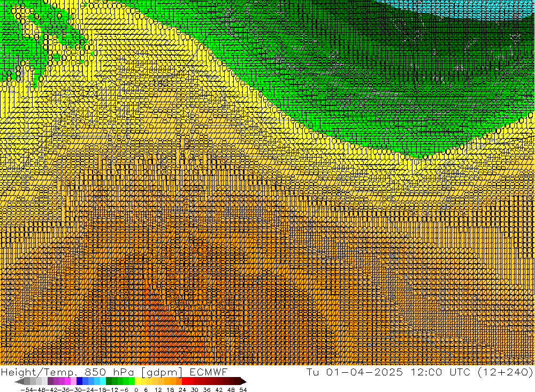Click the legend value '0'
The image size is (535, 392).
pos(136,390)
